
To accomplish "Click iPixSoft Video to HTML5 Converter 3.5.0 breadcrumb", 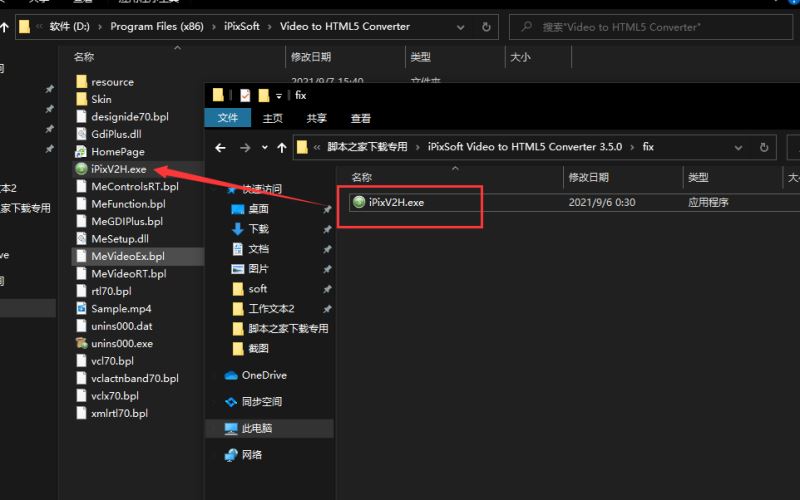I will 524,147.
